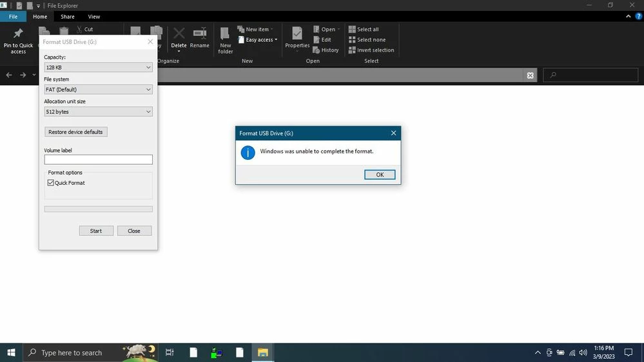Expand the Delete dropdown arrow

coord(179,52)
